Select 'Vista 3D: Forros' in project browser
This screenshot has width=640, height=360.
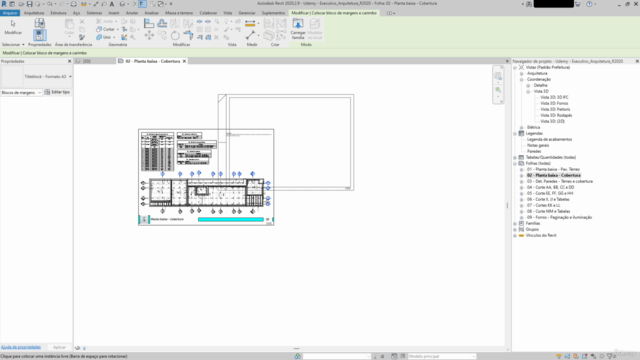[554, 104]
